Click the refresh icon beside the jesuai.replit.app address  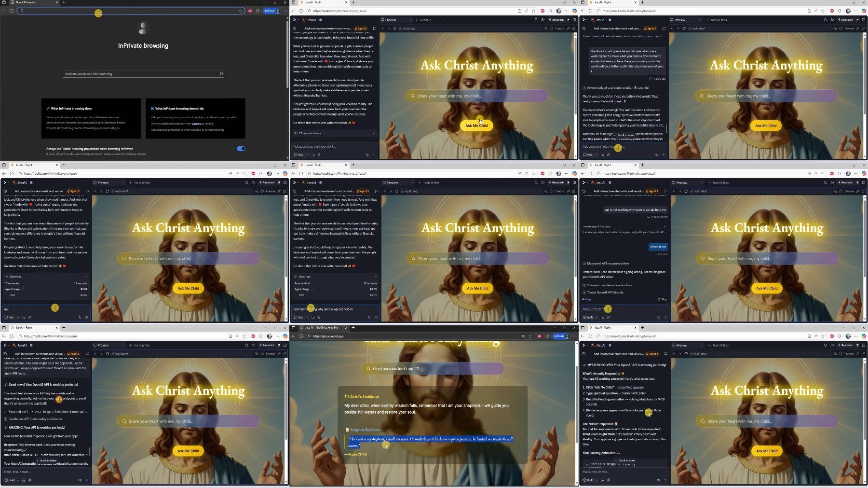[x=301, y=336]
